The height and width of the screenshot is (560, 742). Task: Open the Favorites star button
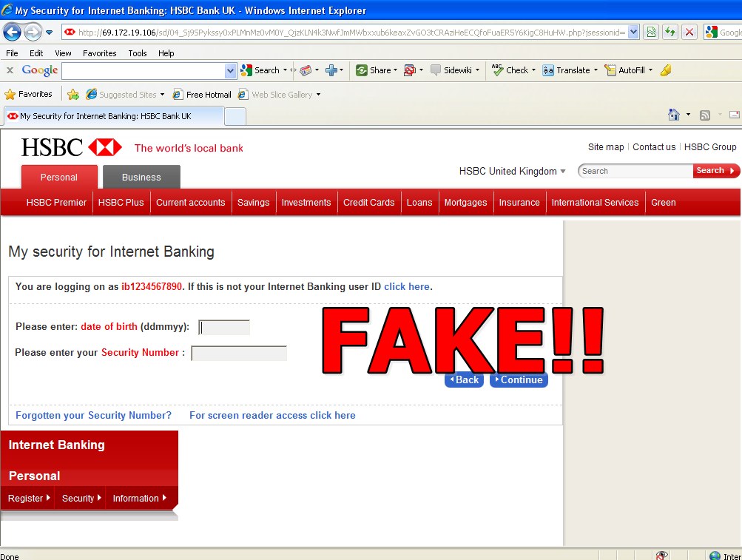(28, 94)
